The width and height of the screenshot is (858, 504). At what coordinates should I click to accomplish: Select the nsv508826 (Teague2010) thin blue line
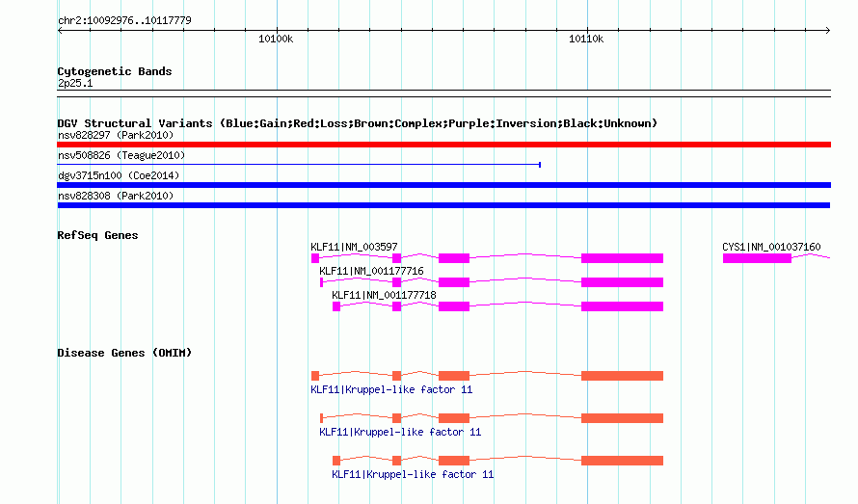299,164
